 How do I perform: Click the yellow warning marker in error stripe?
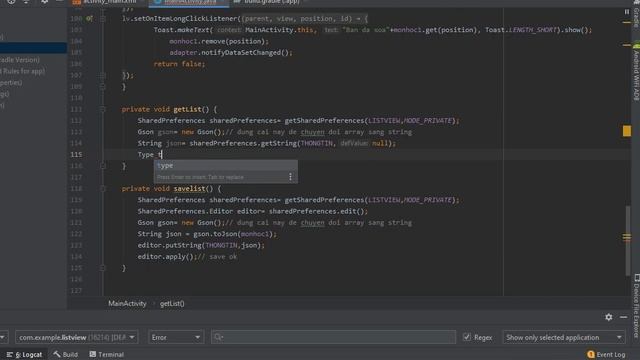coord(627,131)
